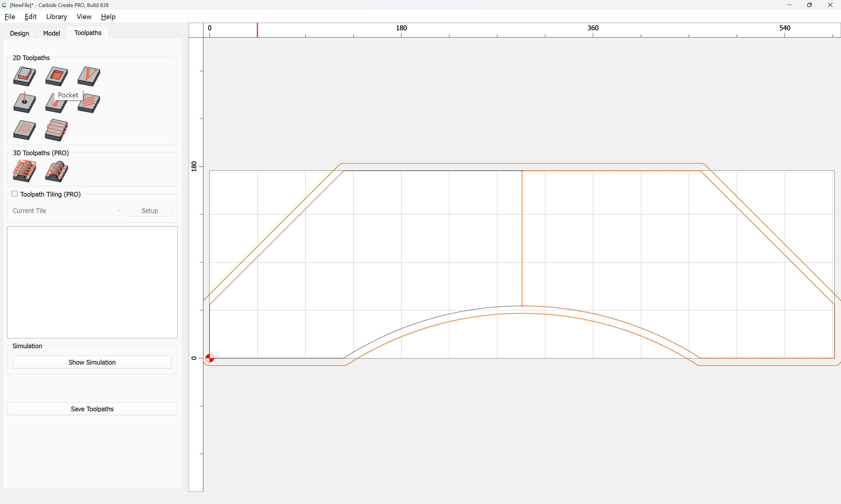The width and height of the screenshot is (841, 504).
Task: Open the Library menu
Action: (56, 17)
